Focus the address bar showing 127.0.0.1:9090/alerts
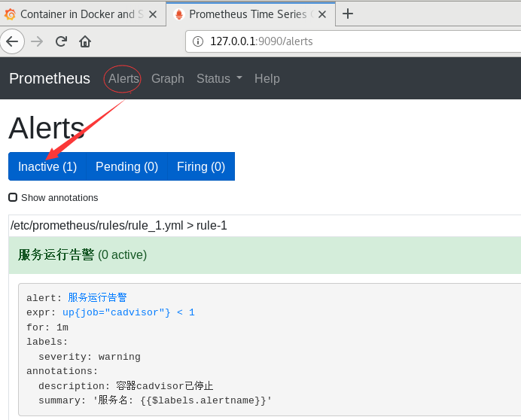Viewport: 521px width, 420px height. [354, 41]
